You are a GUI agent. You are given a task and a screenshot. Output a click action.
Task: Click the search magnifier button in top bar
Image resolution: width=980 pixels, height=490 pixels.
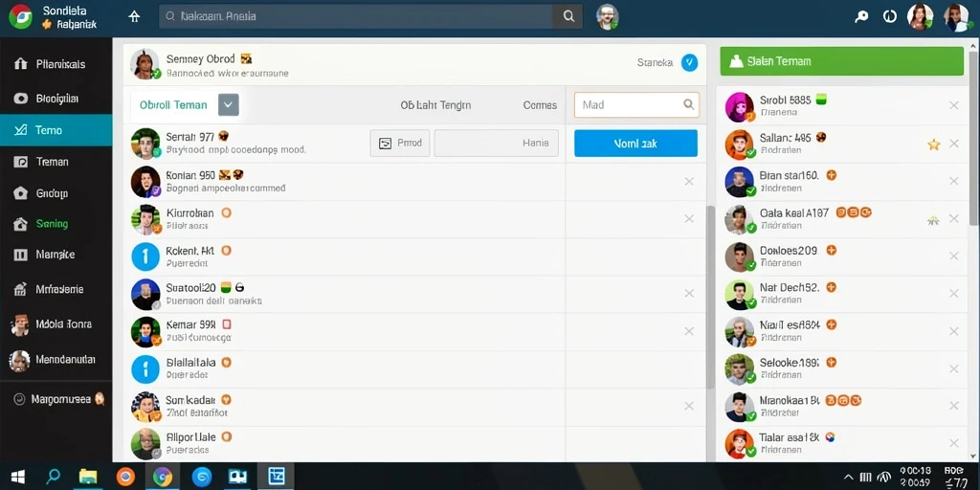tap(568, 17)
